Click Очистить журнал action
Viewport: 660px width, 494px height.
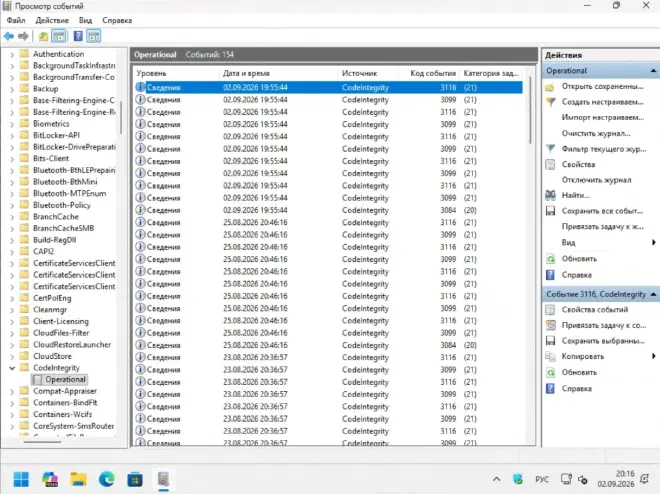(596, 133)
